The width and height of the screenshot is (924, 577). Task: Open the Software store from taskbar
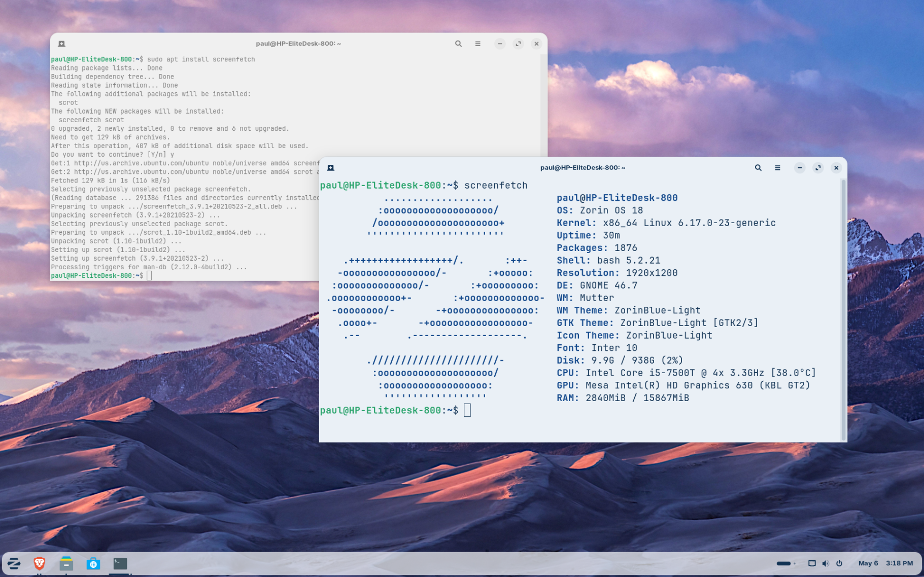[93, 563]
